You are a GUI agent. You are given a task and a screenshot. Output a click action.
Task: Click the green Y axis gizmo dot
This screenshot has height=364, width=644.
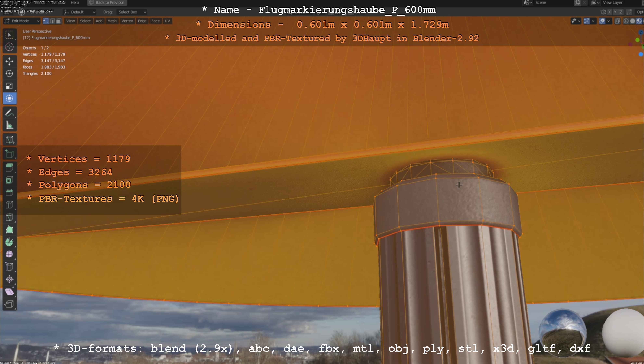pos(638,40)
